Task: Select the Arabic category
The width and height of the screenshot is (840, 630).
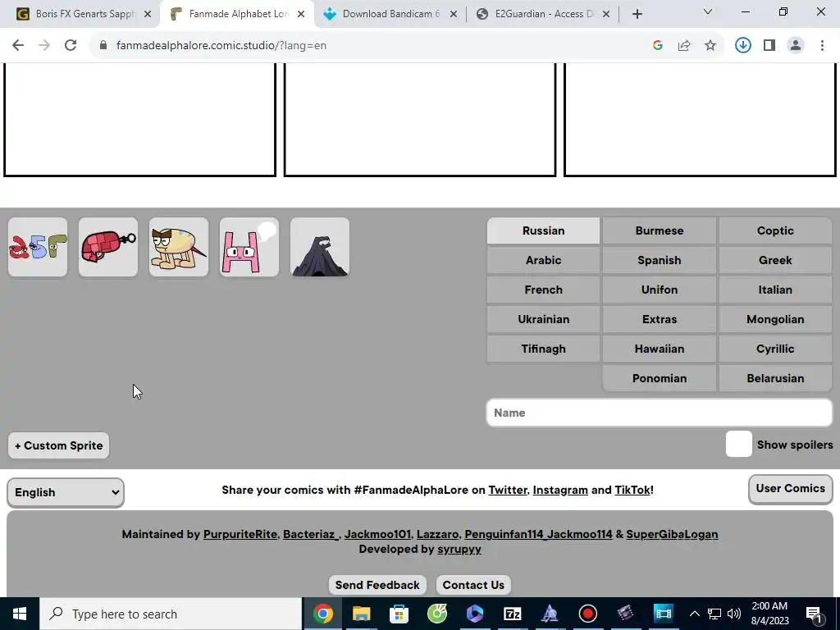Action: point(543,260)
